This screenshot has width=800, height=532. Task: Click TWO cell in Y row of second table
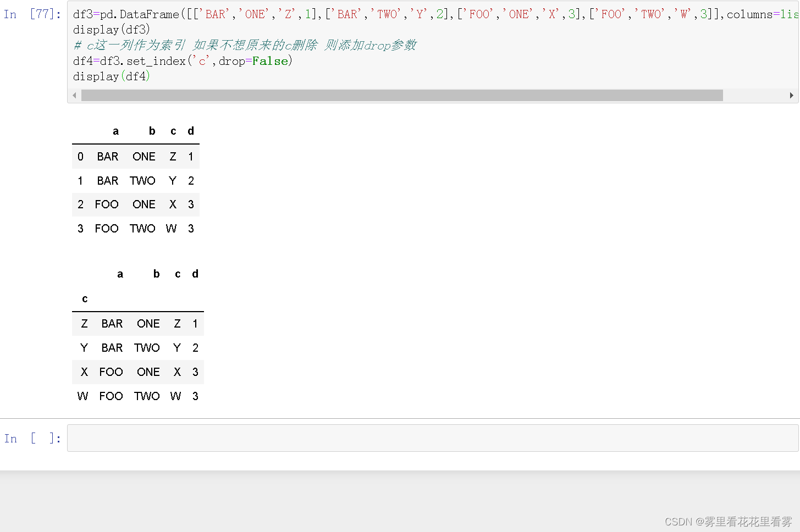pyautogui.click(x=147, y=348)
